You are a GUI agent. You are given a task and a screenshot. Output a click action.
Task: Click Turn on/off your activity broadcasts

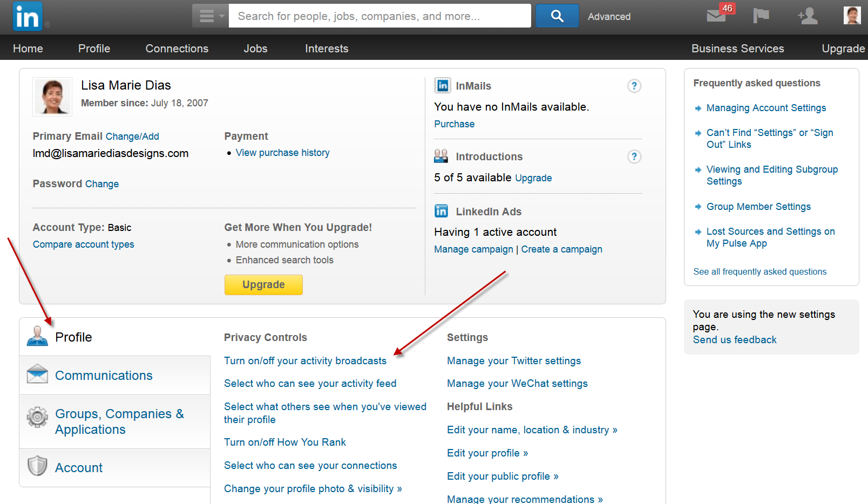[x=305, y=360]
